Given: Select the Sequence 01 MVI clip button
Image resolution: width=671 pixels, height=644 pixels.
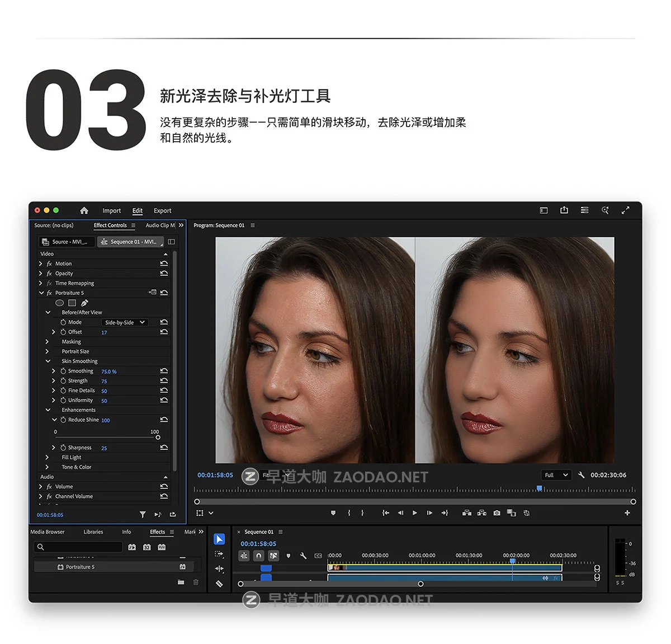Looking at the screenshot, I should [x=130, y=242].
